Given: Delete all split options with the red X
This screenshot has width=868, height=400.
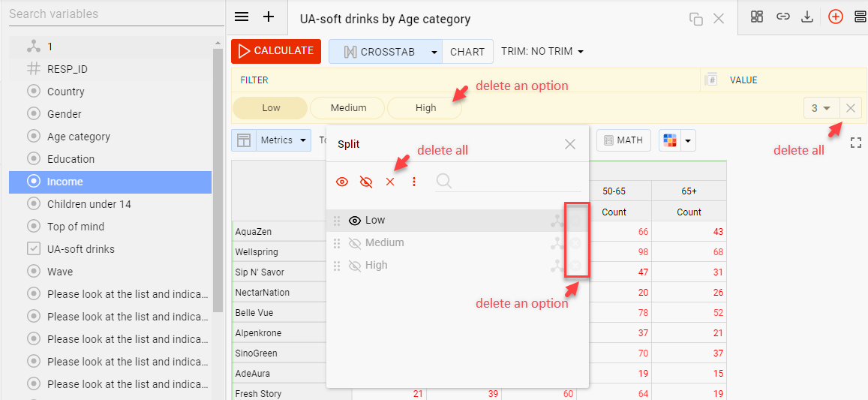Looking at the screenshot, I should pos(390,182).
